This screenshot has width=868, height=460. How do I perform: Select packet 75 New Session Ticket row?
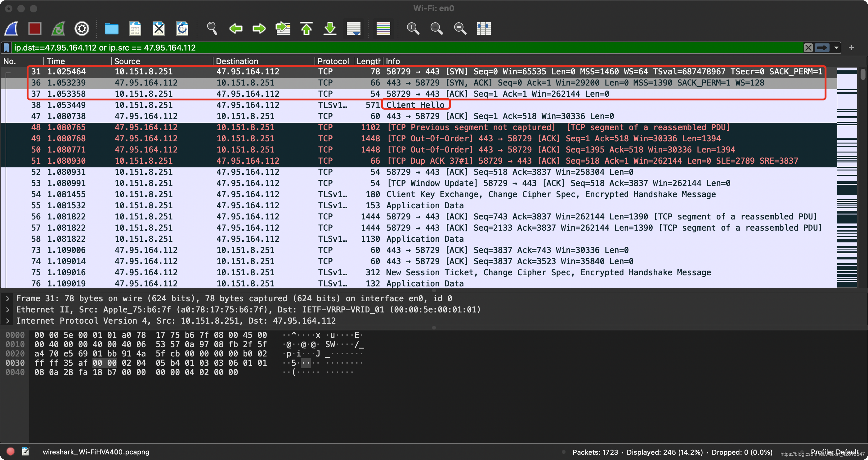pyautogui.click(x=418, y=272)
